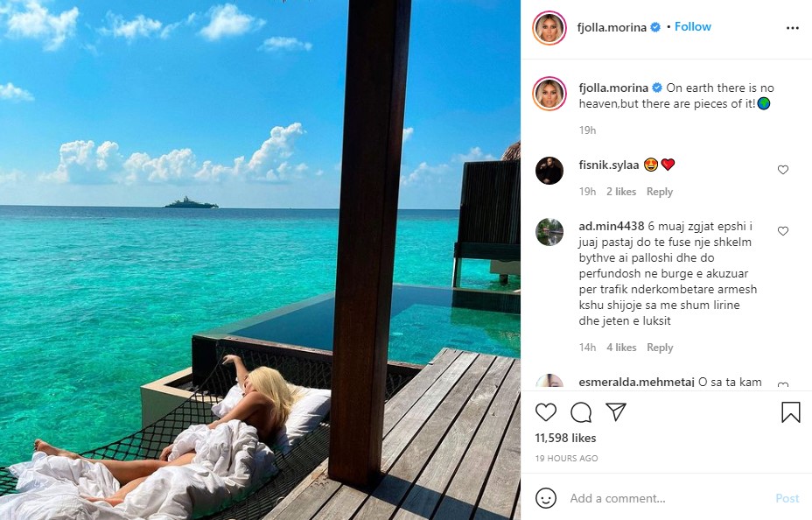Like the post with the heart icon

coord(546,412)
